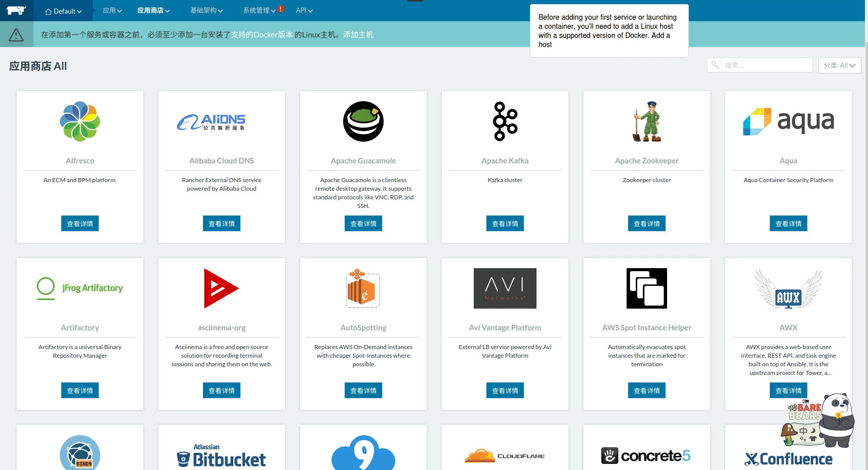Click the Avi Vantage Platform title
This screenshot has width=868, height=470.
(505, 328)
